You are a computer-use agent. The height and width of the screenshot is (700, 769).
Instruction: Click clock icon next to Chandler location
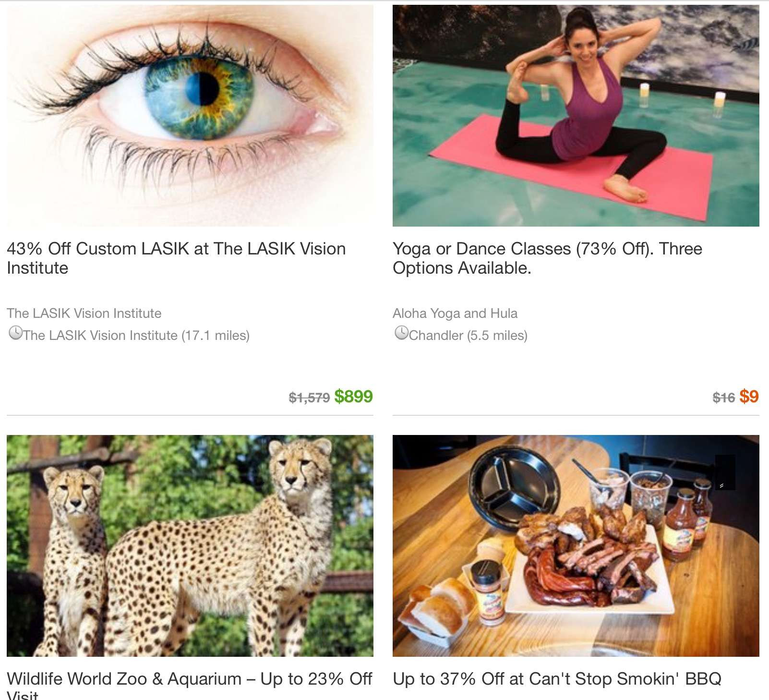(x=402, y=333)
